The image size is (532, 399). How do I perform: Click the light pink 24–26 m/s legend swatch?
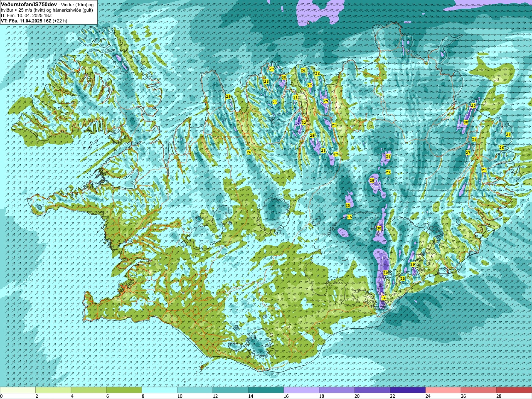[x=443, y=390]
